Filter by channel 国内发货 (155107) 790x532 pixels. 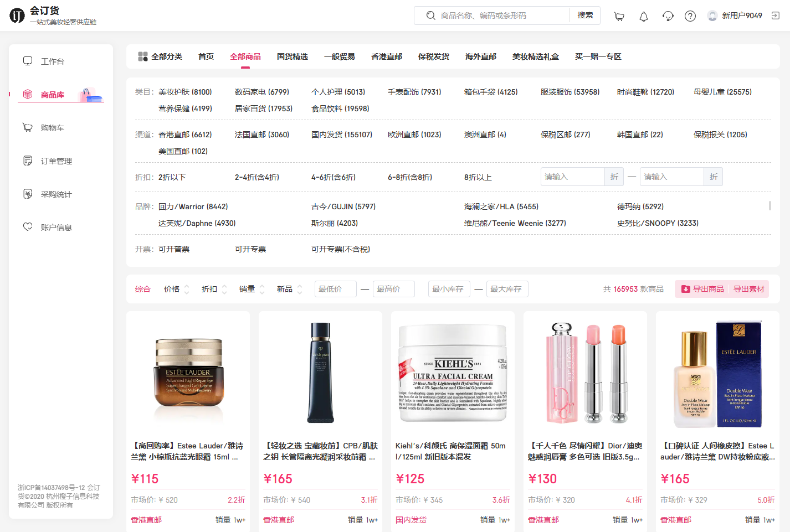[342, 135]
